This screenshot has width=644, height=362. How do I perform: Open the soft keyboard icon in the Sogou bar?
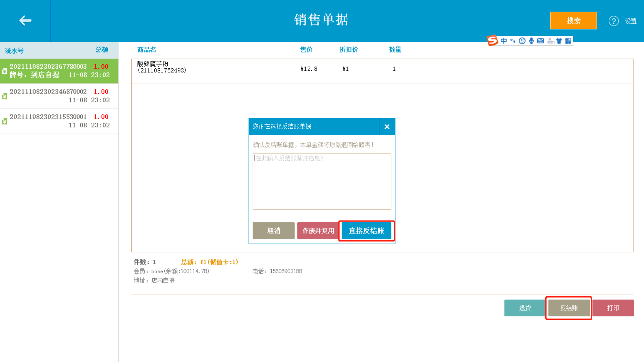pyautogui.click(x=541, y=41)
